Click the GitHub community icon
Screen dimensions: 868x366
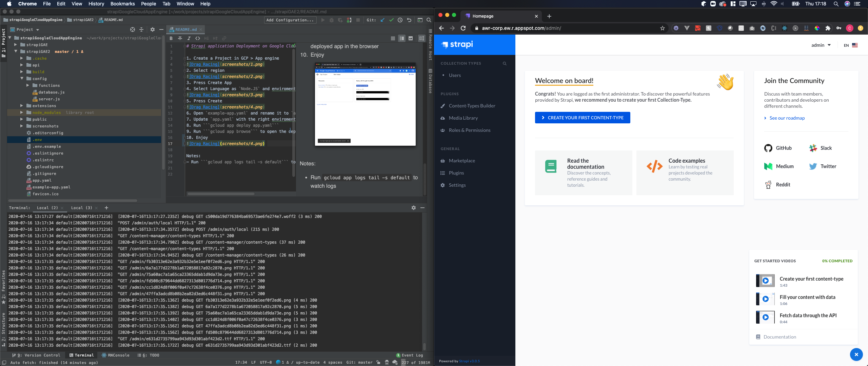click(768, 148)
